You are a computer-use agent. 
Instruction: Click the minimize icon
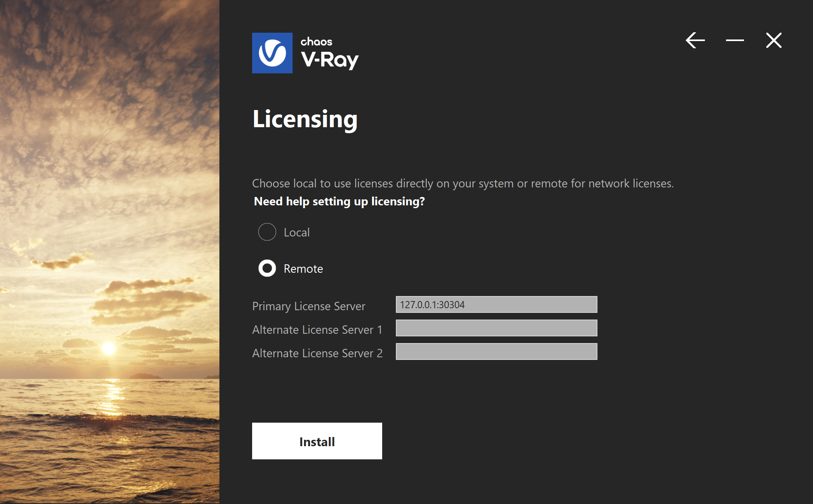[x=734, y=40]
